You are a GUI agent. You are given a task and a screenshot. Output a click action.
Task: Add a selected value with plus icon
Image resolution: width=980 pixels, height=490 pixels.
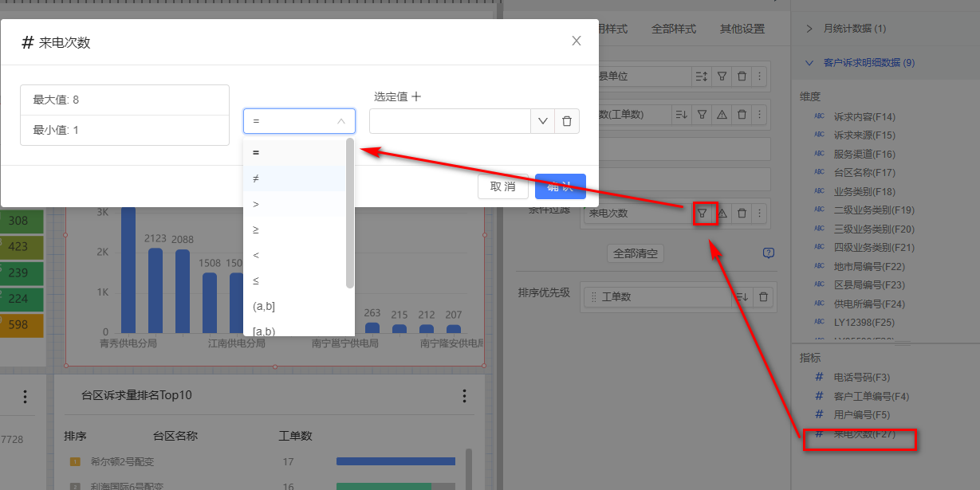415,96
